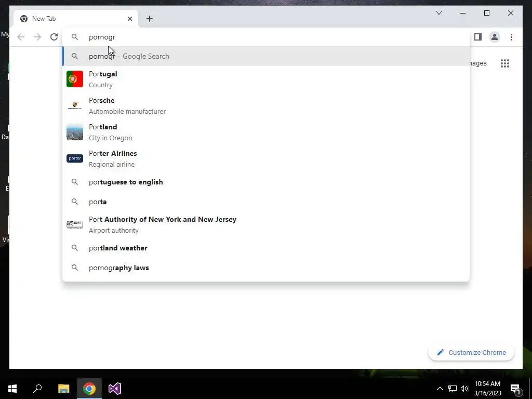
Task: Close the New Tab tab
Action: pyautogui.click(x=129, y=19)
